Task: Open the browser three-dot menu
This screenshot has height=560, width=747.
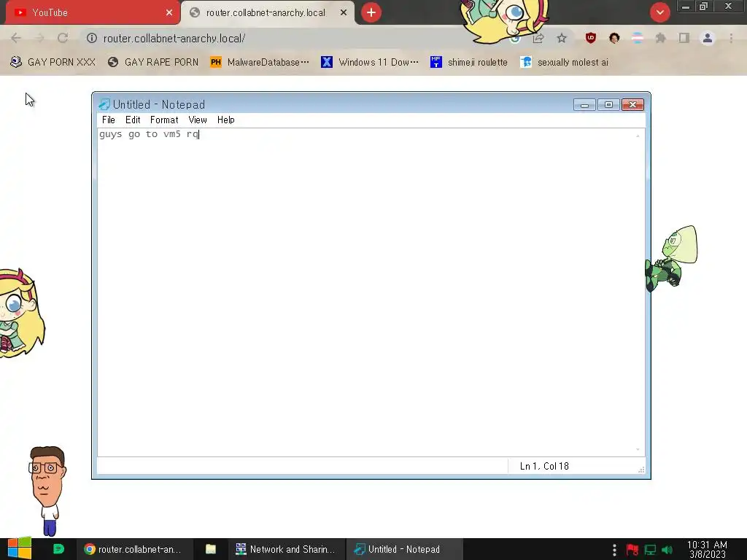Action: (731, 38)
